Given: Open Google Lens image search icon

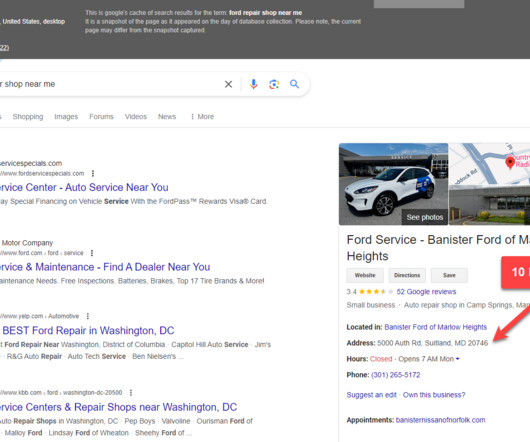Looking at the screenshot, I should pos(274,84).
